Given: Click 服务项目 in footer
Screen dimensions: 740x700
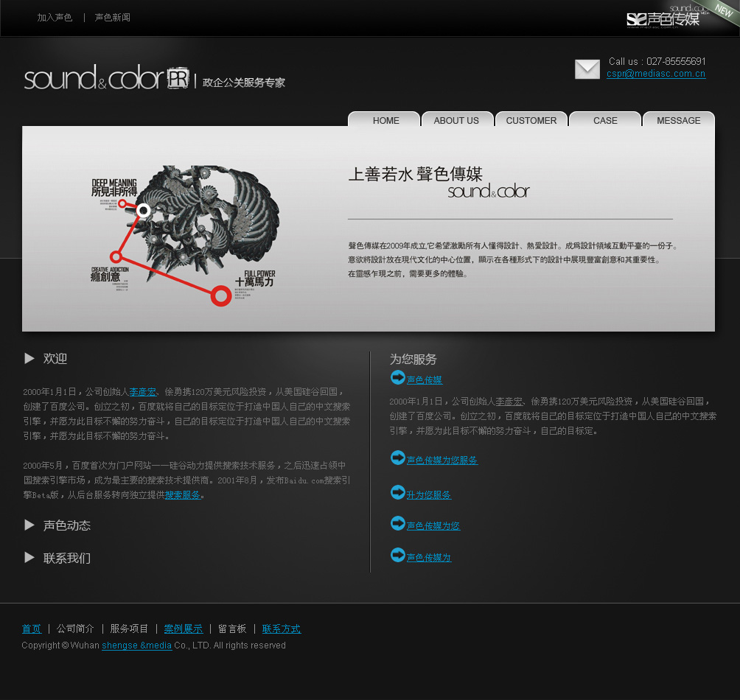Looking at the screenshot, I should tap(129, 629).
